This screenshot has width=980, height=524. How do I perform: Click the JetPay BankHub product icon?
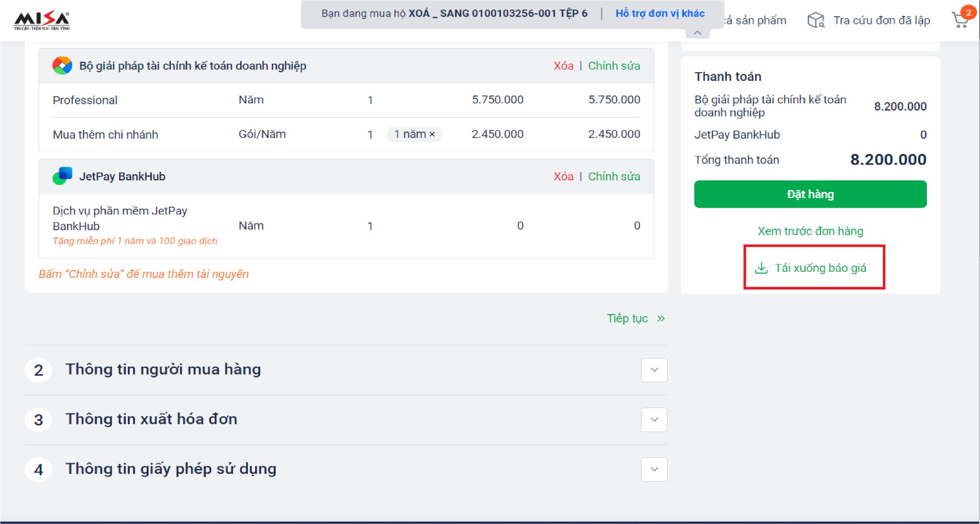pos(62,176)
